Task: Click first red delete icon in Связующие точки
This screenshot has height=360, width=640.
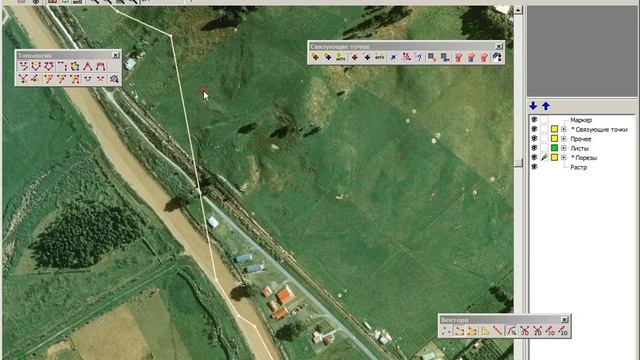Action: [458, 57]
